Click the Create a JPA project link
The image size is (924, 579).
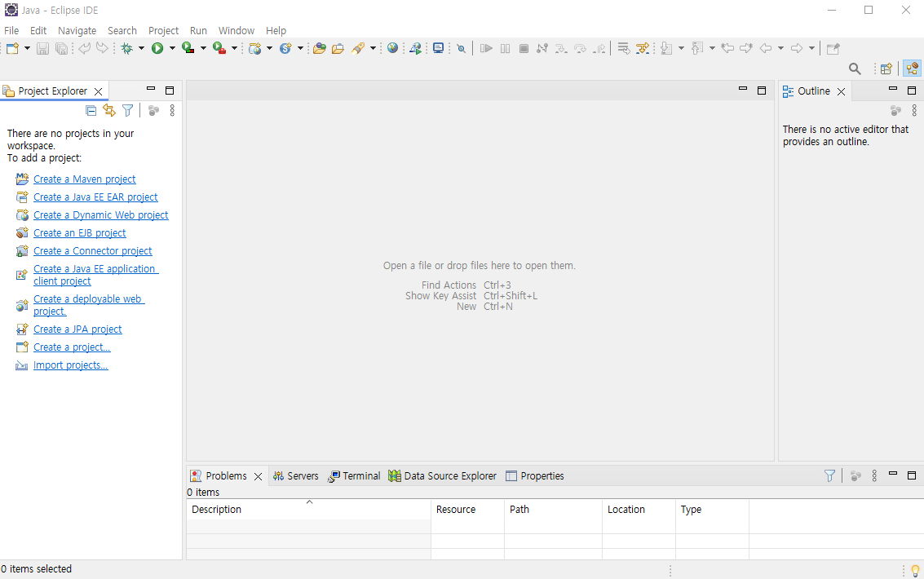77,329
